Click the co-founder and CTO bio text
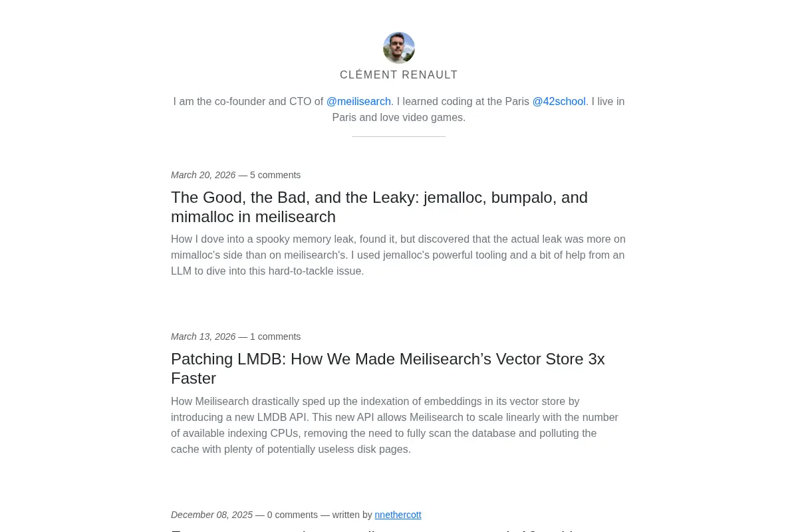The image size is (798, 532). click(249, 102)
